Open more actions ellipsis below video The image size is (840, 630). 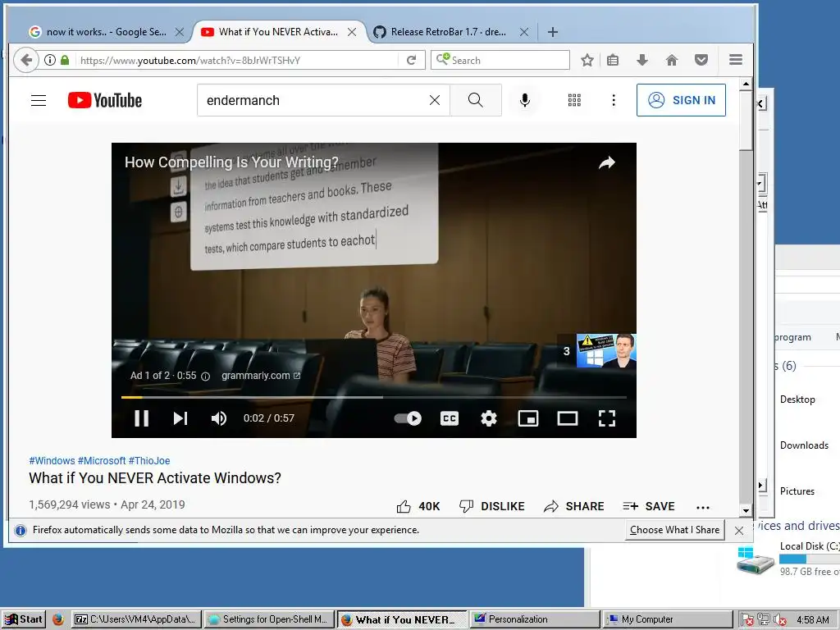coord(703,507)
